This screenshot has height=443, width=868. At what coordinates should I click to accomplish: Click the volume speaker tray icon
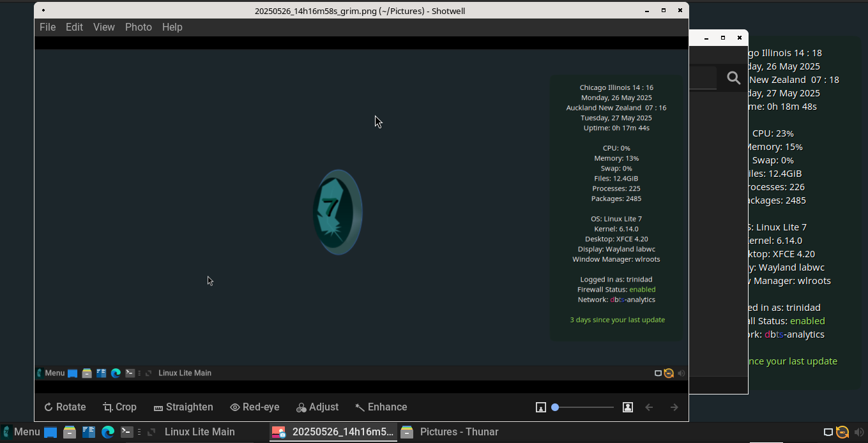click(858, 432)
